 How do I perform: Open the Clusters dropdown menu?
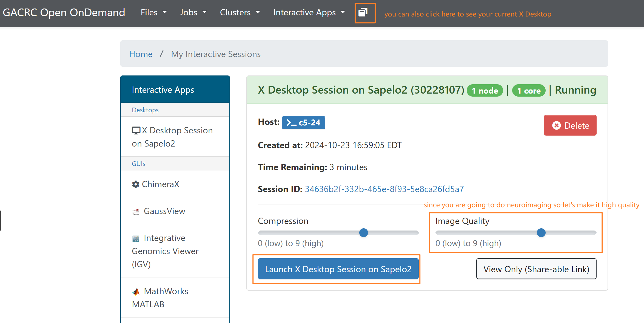coord(240,12)
